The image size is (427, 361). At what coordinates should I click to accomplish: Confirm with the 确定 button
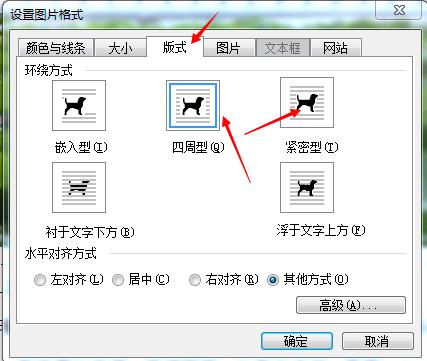coord(297,341)
